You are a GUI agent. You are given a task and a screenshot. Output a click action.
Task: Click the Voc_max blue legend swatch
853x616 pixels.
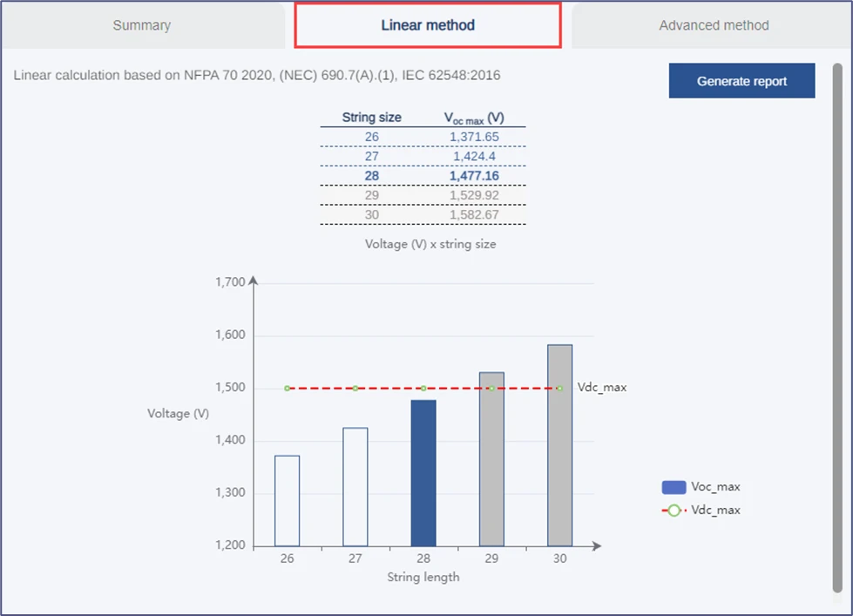coord(674,486)
